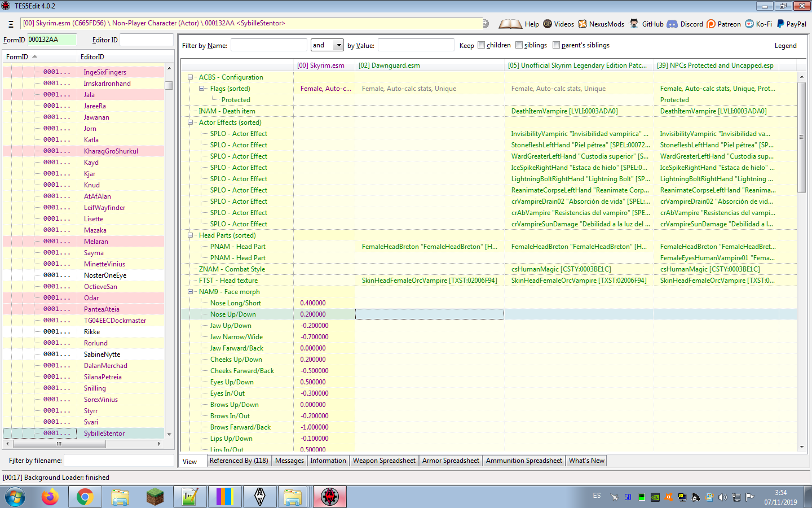Open the folder icon next to TES5Edit

(293, 497)
